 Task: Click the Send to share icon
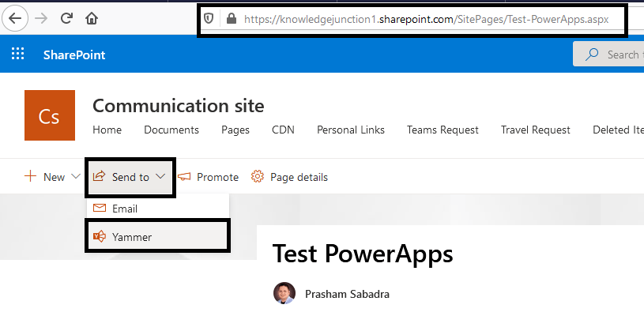pos(99,177)
